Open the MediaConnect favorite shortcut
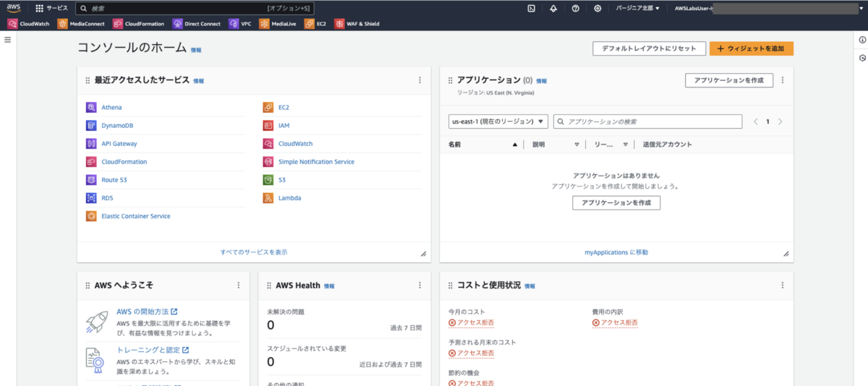This screenshot has height=386, width=868. tap(80, 24)
